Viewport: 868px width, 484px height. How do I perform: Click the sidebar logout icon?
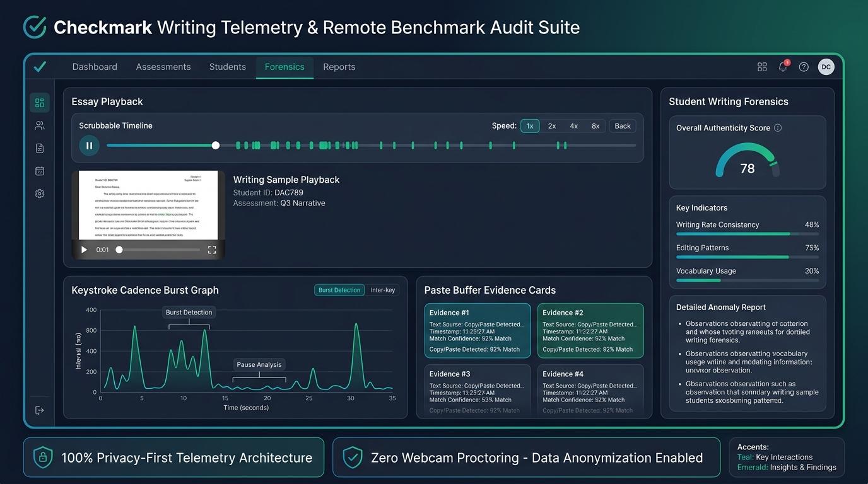click(x=40, y=410)
